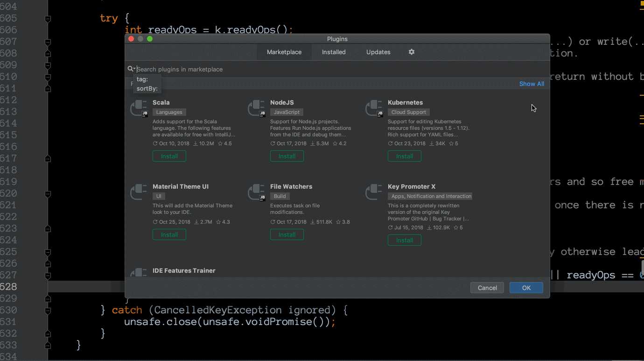
Task: Click the UI tag under Material Theme UI
Action: (x=159, y=196)
